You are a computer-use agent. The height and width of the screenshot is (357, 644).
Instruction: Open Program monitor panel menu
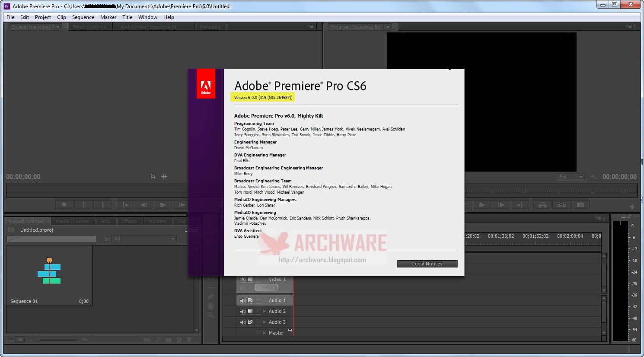point(629,26)
